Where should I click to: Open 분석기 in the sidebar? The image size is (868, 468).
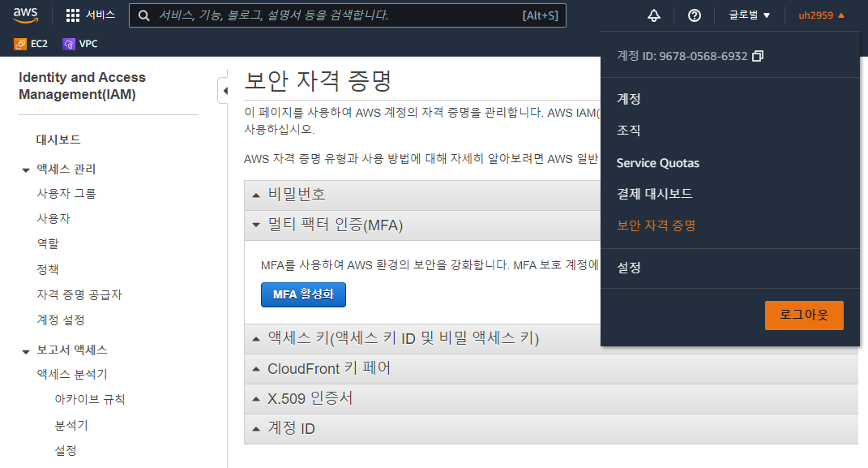pos(71,425)
